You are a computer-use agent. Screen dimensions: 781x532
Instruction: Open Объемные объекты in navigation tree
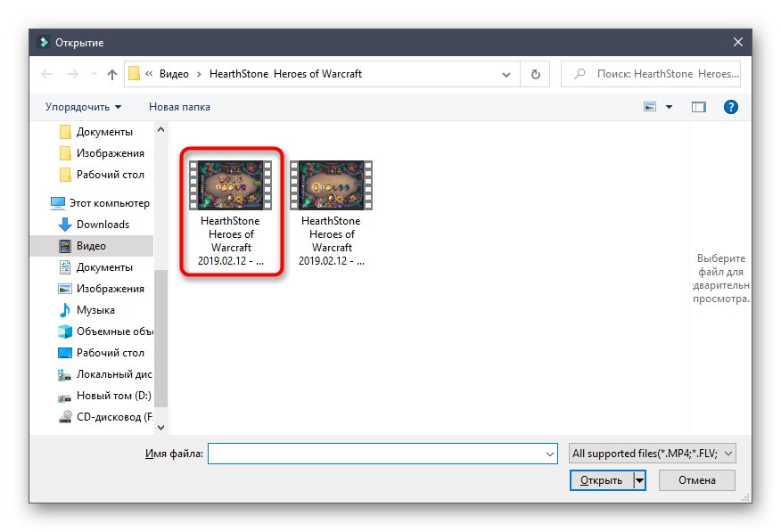105,331
